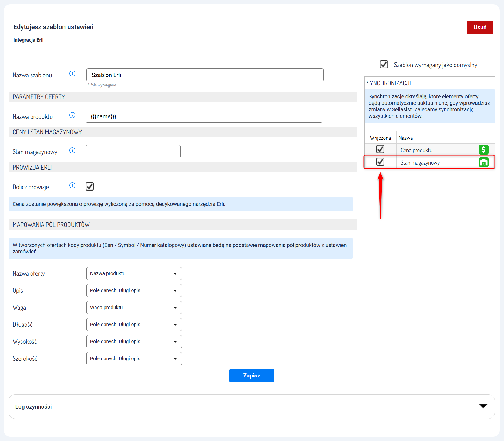The width and height of the screenshot is (504, 441).
Task: Click info icon beside Nazwa produktu
Action: coord(72,115)
